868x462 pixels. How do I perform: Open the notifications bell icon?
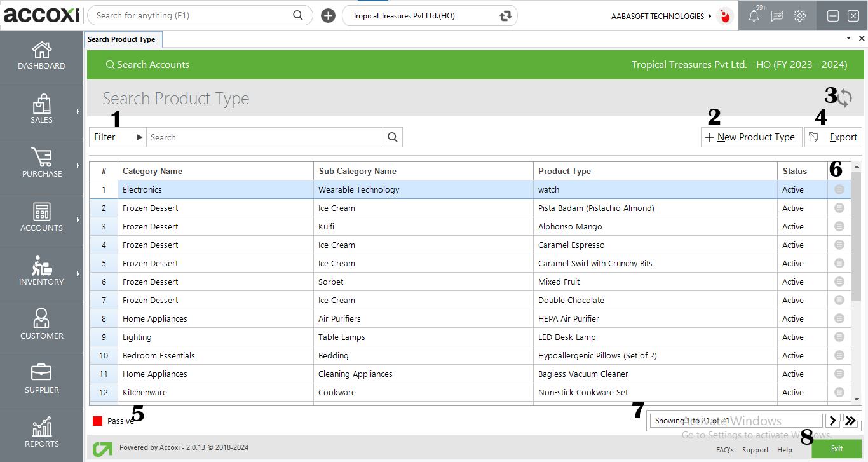[x=754, y=16]
